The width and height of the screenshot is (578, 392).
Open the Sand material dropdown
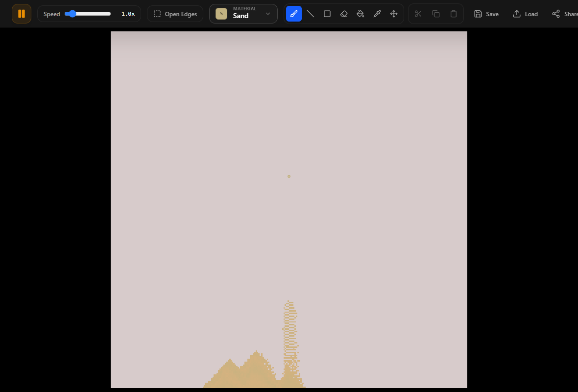coord(243,14)
